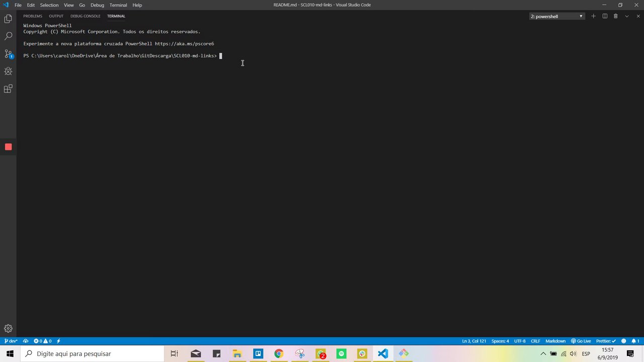Show hidden system tray icons
Image resolution: width=644 pixels, height=362 pixels.
click(x=543, y=353)
